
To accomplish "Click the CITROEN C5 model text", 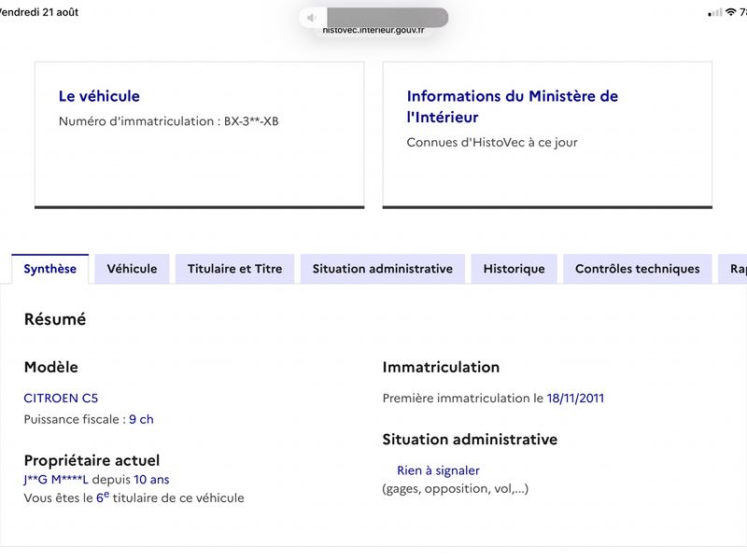I will 61,399.
